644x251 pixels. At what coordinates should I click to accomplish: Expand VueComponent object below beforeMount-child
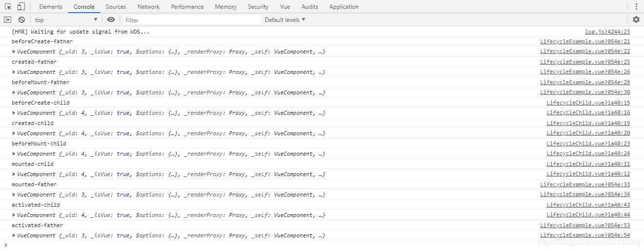(x=14, y=154)
